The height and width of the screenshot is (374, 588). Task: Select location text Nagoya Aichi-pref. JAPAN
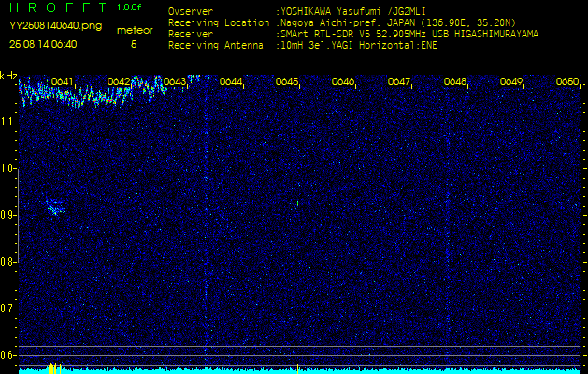pos(351,22)
